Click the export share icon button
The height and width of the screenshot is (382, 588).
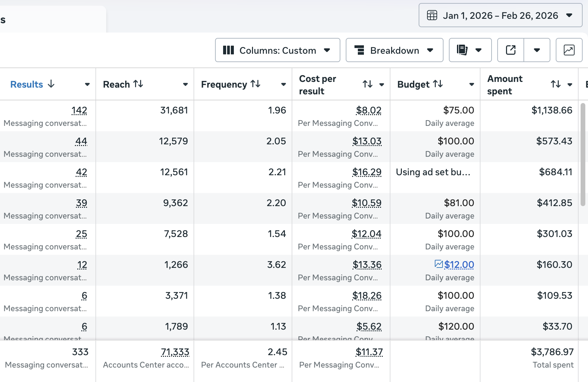pyautogui.click(x=510, y=50)
